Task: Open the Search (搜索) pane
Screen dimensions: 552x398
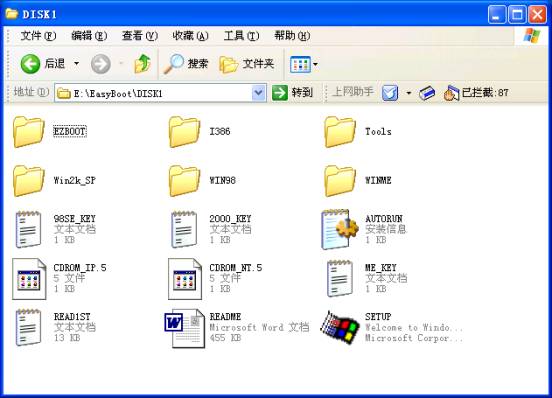Action: 185,64
